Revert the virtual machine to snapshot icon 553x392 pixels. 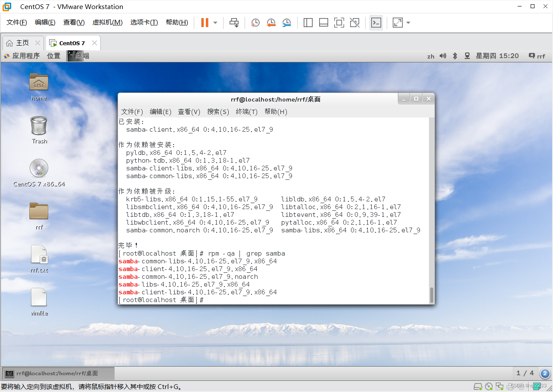click(x=271, y=22)
